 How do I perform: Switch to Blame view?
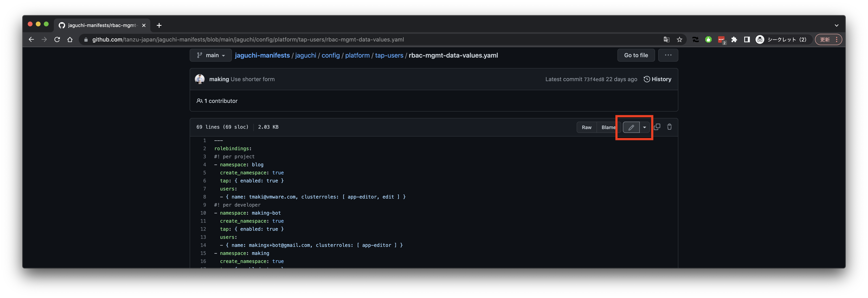pos(609,127)
